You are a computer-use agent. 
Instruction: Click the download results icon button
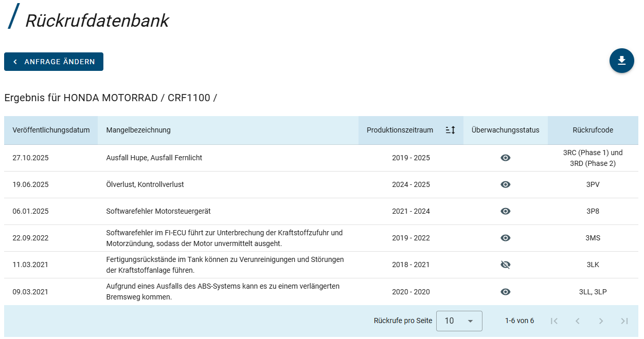(621, 61)
